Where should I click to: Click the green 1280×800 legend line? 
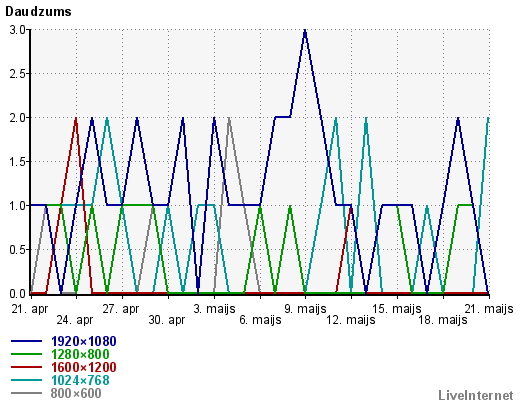pyautogui.click(x=27, y=354)
